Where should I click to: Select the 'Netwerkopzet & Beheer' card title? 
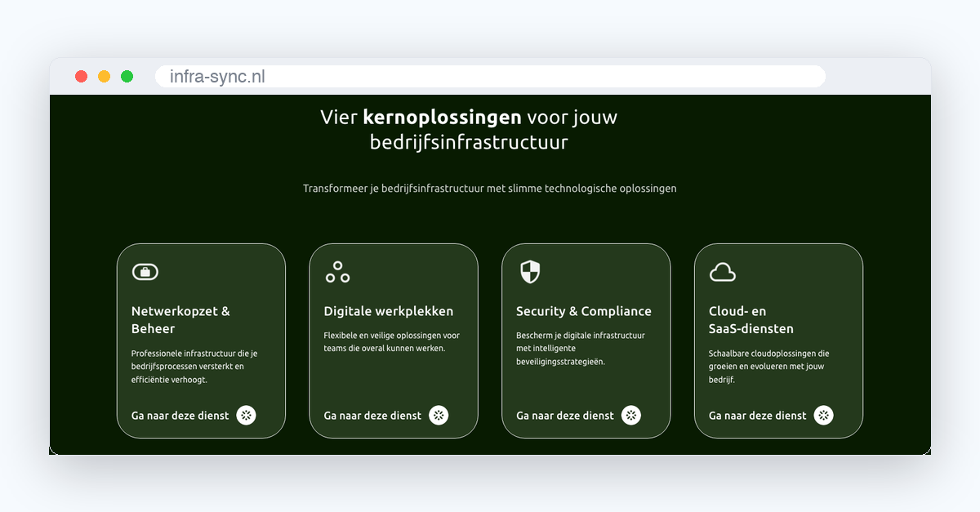point(180,320)
